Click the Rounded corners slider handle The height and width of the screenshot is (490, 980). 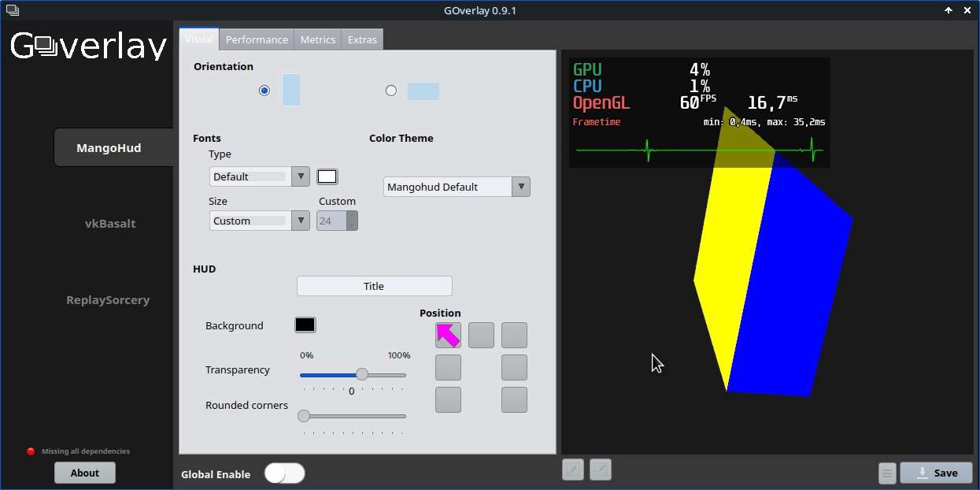[x=303, y=416]
